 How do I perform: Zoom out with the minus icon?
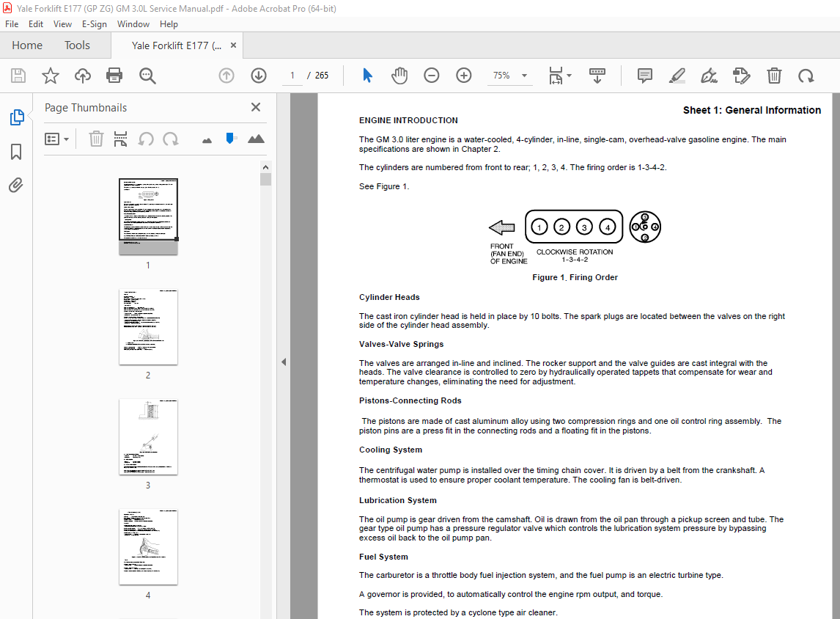431,76
